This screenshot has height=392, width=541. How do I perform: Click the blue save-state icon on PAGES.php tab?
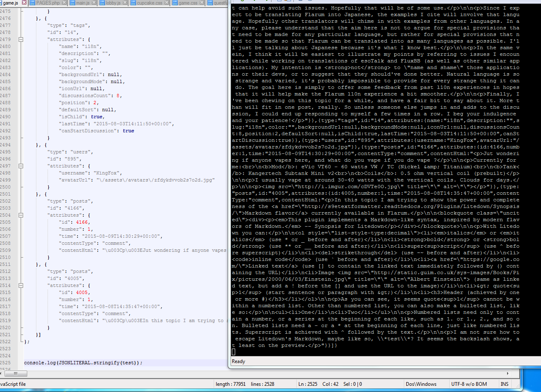pyautogui.click(x=32, y=2)
